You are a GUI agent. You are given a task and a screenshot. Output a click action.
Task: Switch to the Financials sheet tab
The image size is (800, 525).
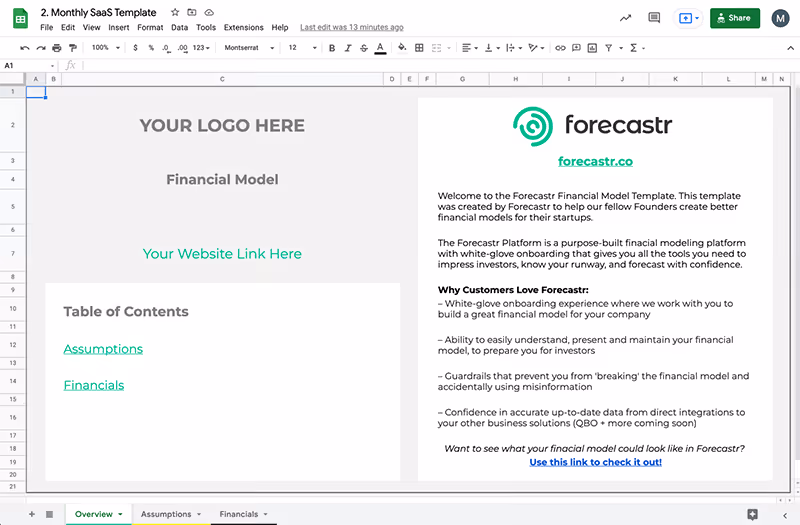click(x=243, y=514)
